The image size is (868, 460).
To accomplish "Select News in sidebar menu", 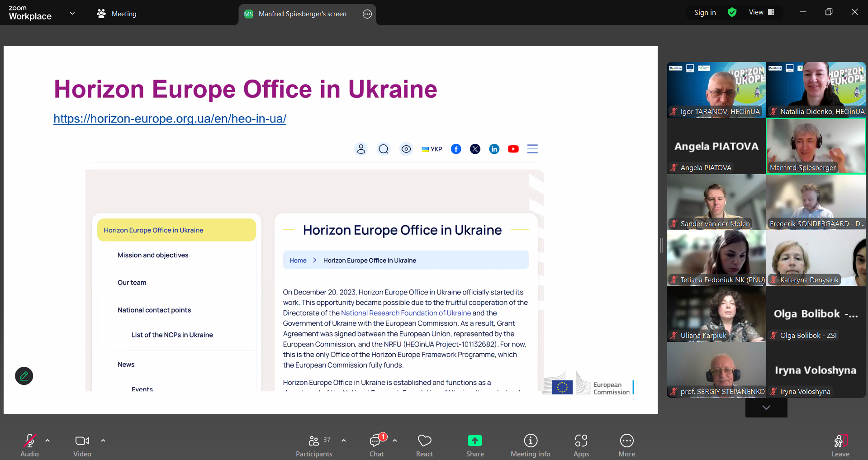I will 126,365.
